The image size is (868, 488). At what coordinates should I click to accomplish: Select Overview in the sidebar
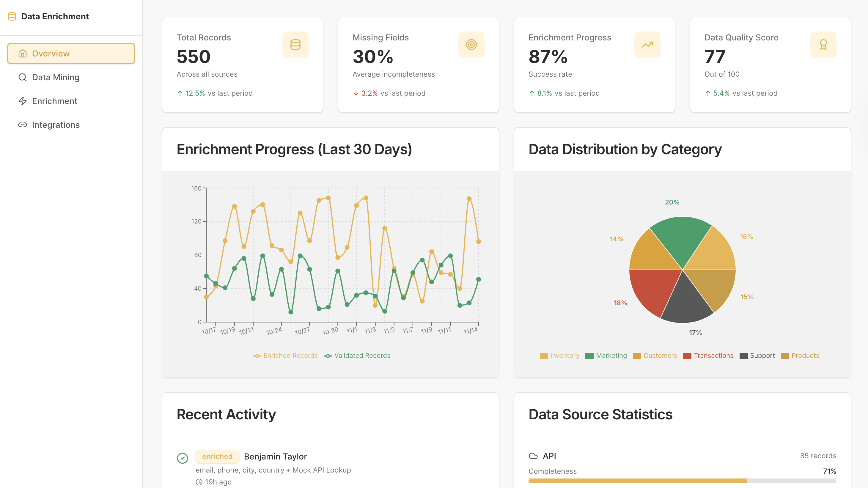(x=51, y=53)
